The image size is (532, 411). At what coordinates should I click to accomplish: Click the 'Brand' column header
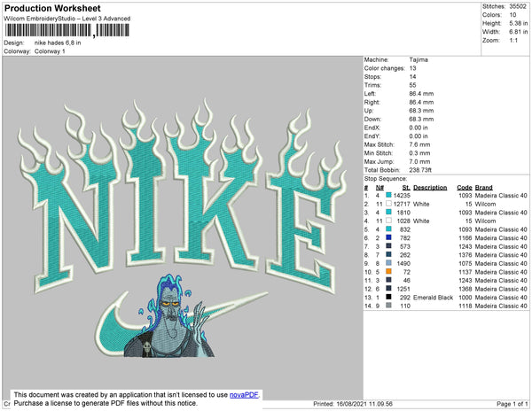(484, 188)
